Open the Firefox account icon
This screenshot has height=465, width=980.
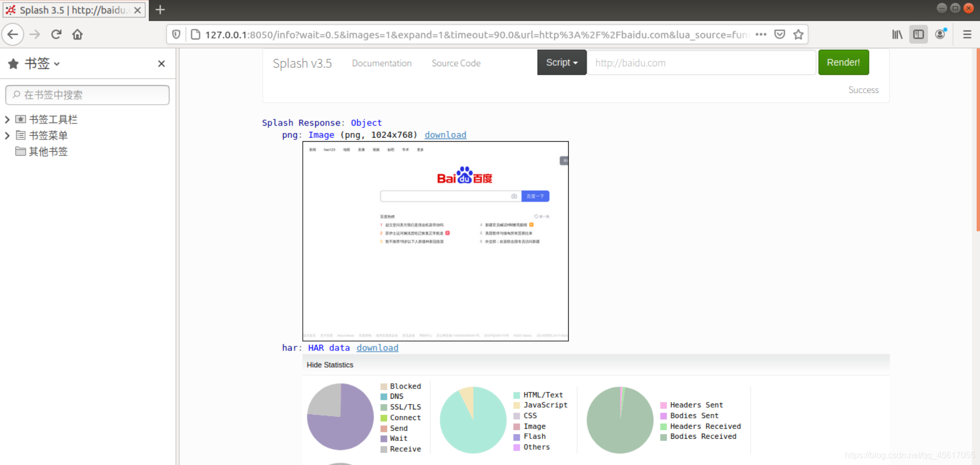[x=940, y=35]
